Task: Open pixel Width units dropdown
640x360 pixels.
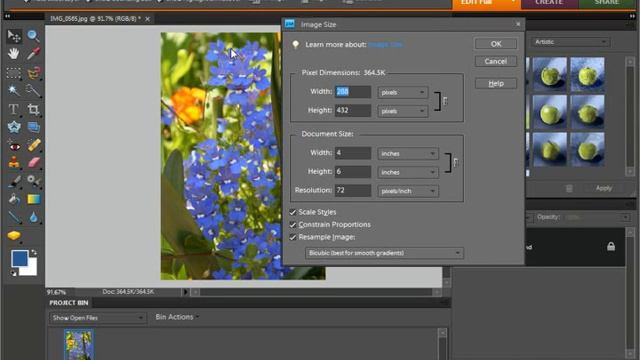Action: tap(402, 92)
